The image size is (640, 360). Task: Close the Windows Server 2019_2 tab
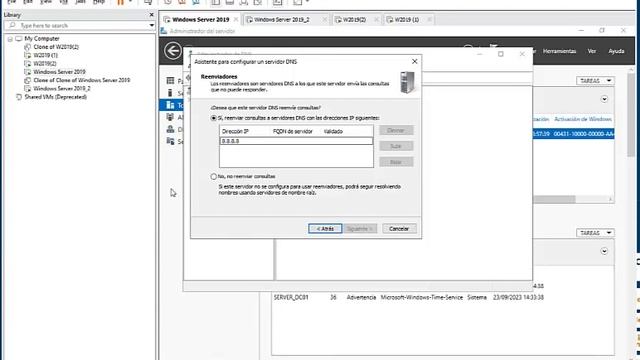324,20
